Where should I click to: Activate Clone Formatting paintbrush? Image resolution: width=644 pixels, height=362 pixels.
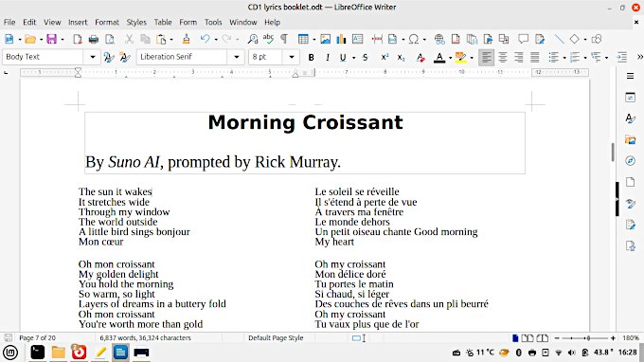186,39
